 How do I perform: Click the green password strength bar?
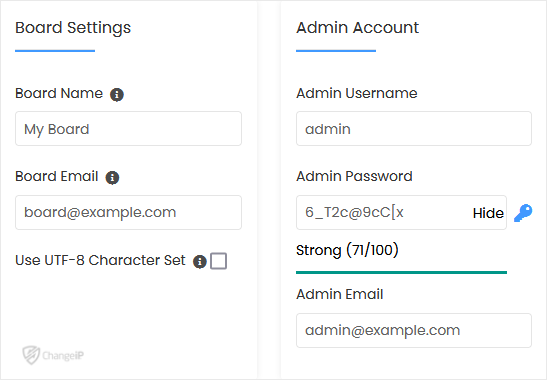(x=401, y=272)
